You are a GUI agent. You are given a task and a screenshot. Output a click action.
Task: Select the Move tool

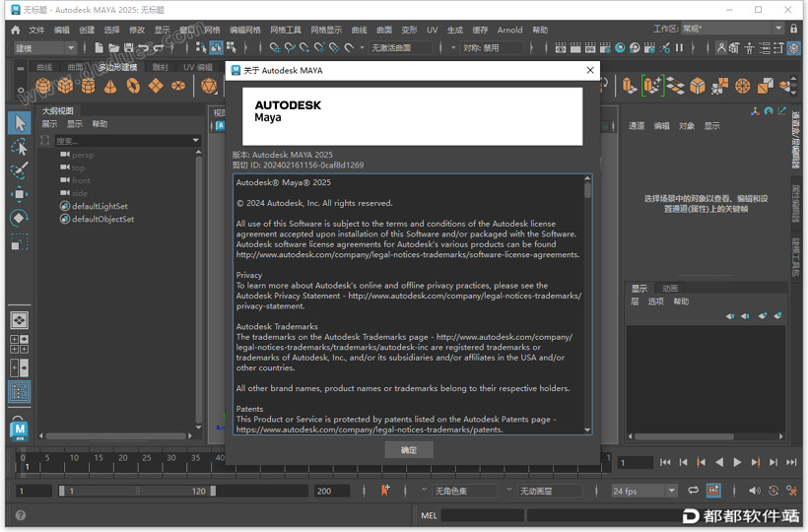(20, 194)
